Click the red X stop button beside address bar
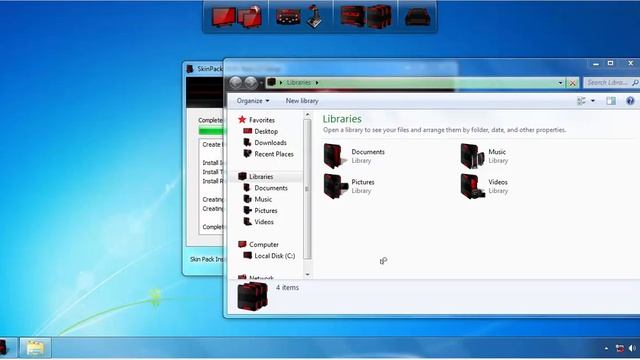Image resolution: width=640 pixels, height=360 pixels. click(x=573, y=83)
